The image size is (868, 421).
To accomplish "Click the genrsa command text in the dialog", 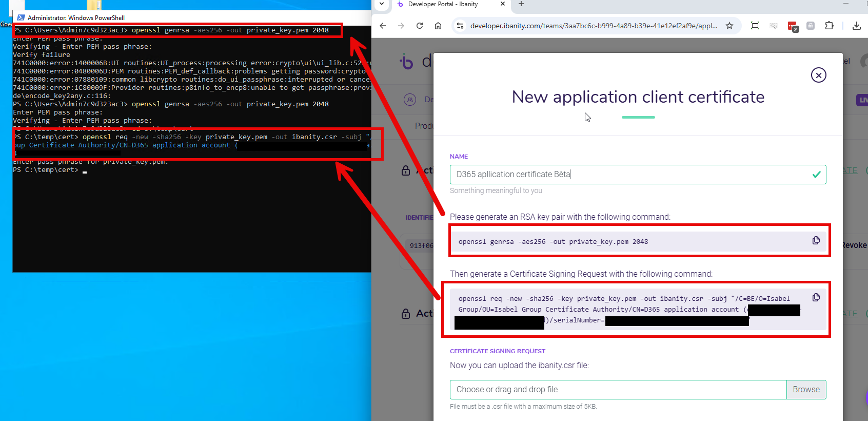I will tap(553, 242).
